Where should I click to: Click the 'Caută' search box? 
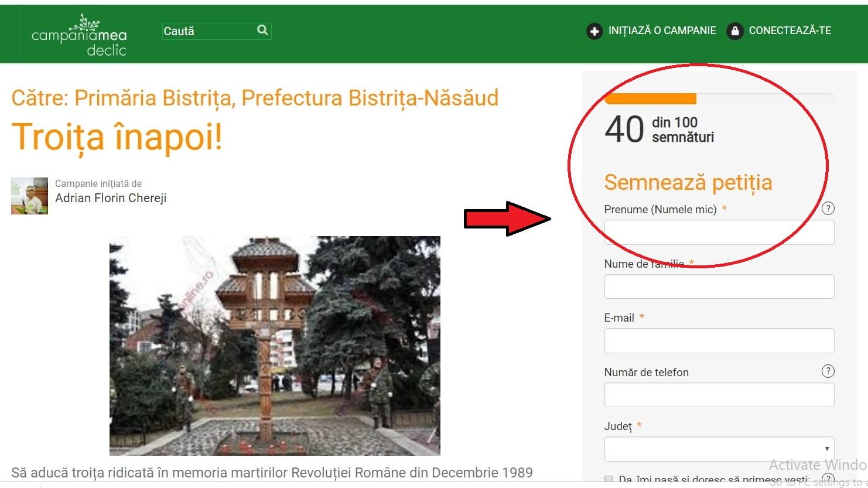click(208, 31)
